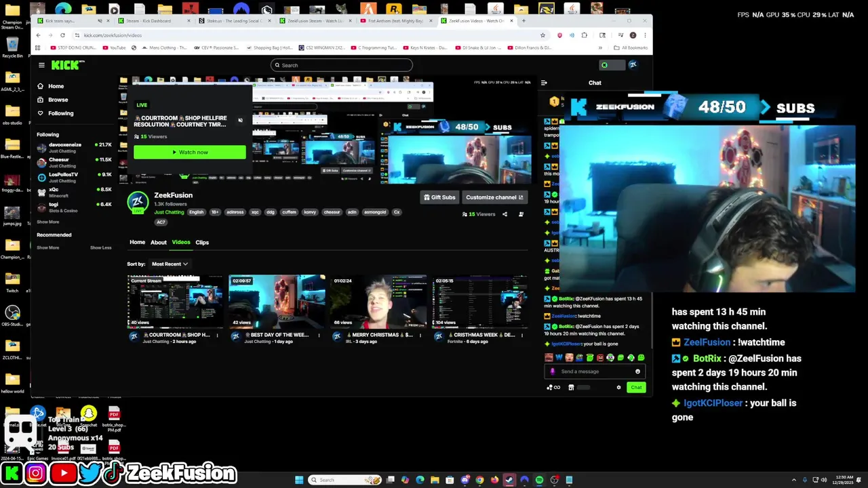Open Windows Start button
Image resolution: width=868 pixels, height=488 pixels.
(x=299, y=480)
